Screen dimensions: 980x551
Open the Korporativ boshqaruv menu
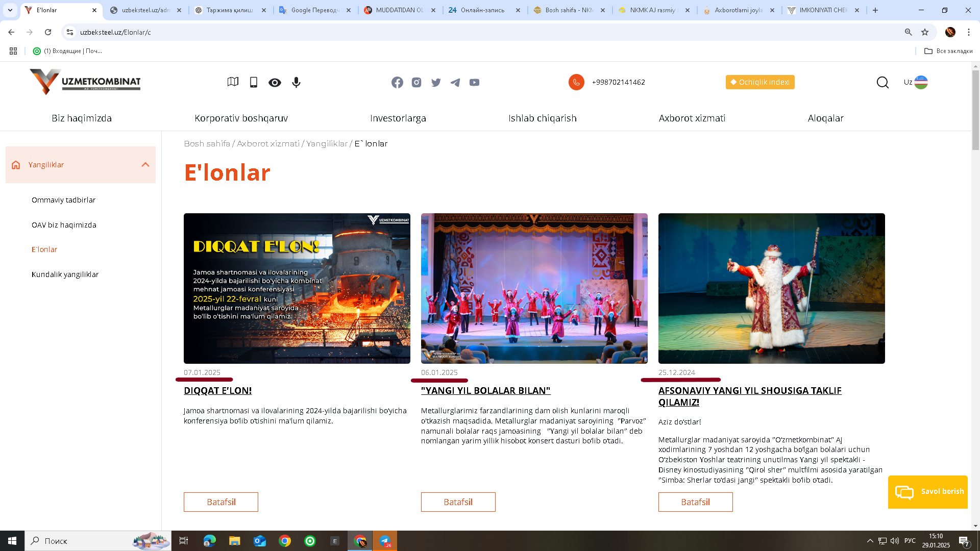(241, 118)
